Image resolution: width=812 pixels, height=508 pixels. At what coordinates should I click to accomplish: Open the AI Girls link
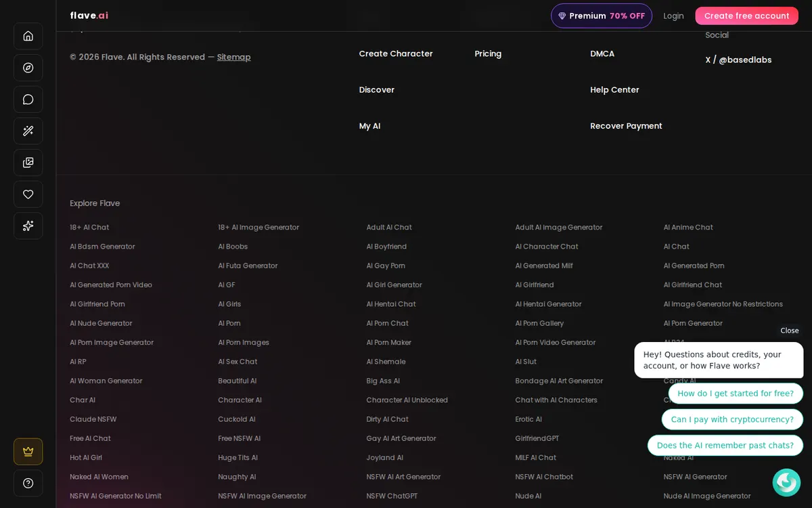229,304
